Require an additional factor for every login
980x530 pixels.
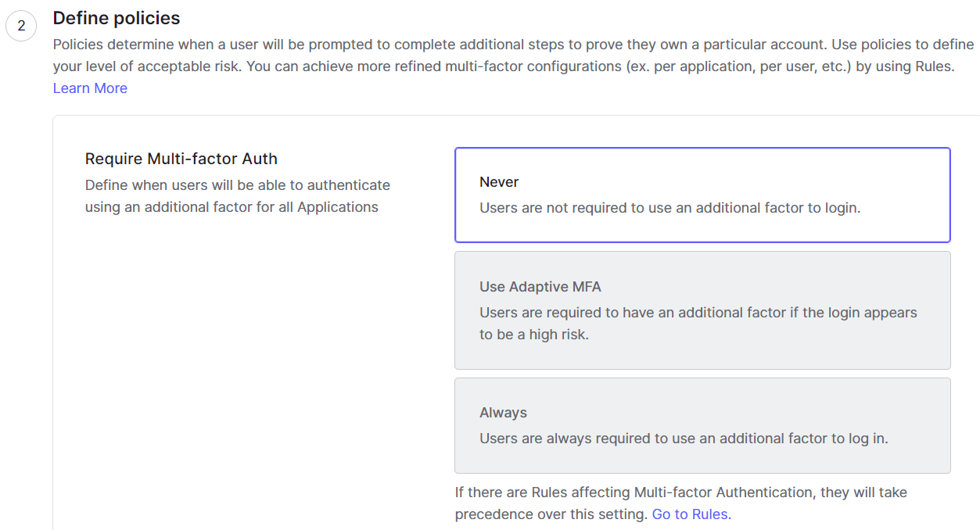point(702,425)
